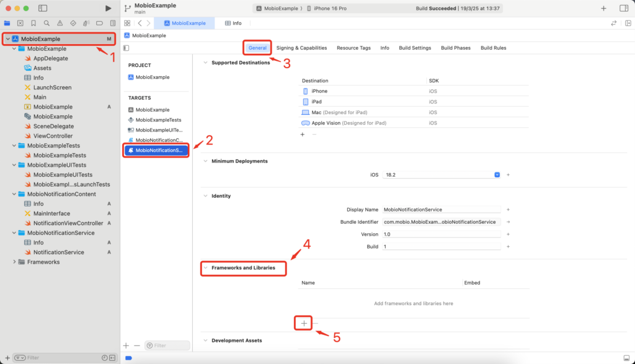Toggle the inspector panel on the right
The width and height of the screenshot is (635, 364).
click(623, 8)
